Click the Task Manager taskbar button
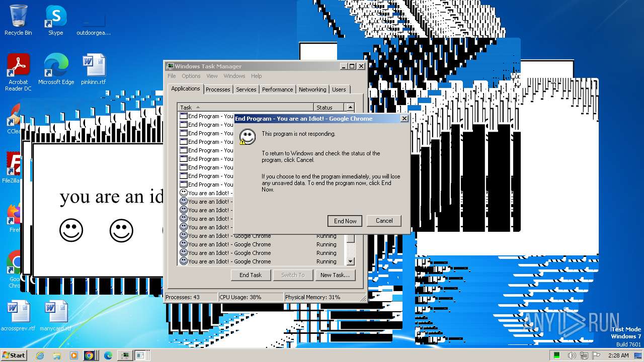The height and width of the screenshot is (362, 644). coord(124,355)
